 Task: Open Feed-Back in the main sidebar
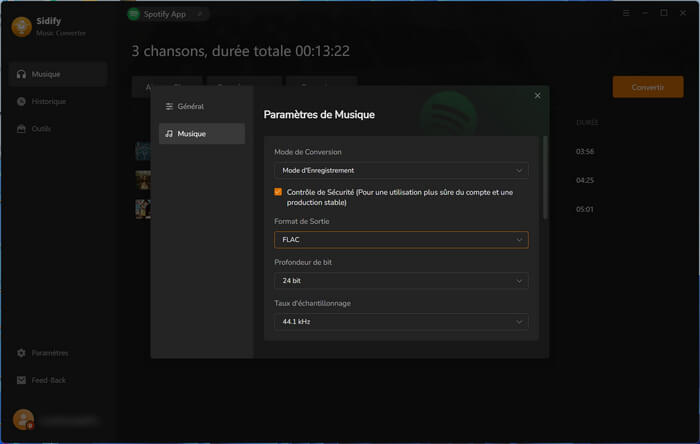point(58,380)
